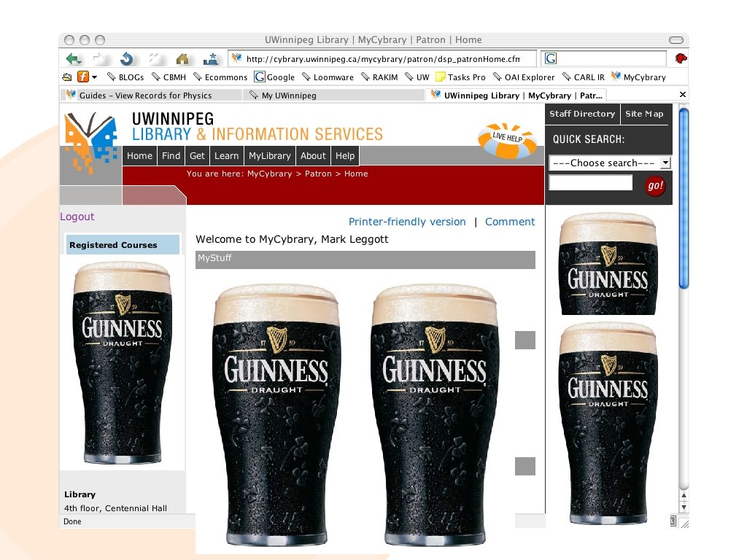The image size is (747, 560).
Task: Click the Site Map button
Action: coord(645,114)
